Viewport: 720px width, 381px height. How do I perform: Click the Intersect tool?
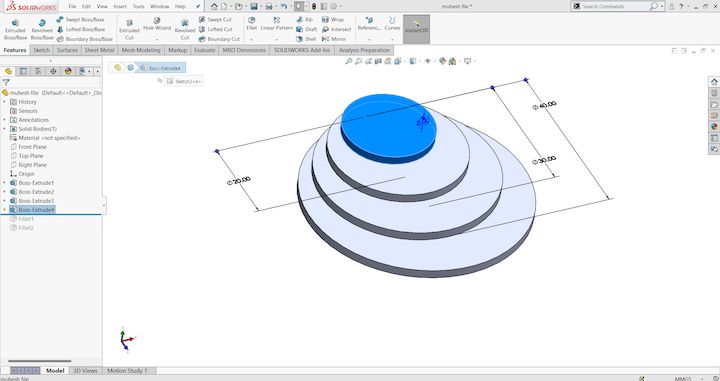click(x=336, y=29)
